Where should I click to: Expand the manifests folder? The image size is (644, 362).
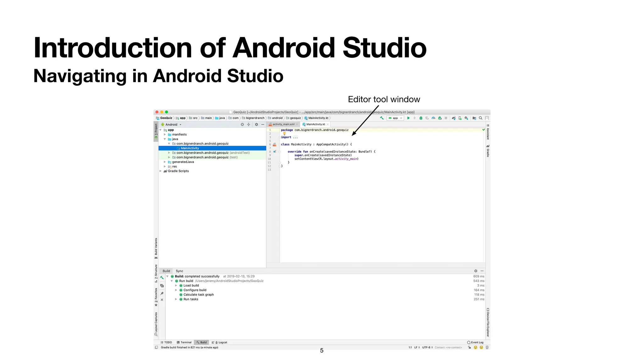tap(165, 134)
